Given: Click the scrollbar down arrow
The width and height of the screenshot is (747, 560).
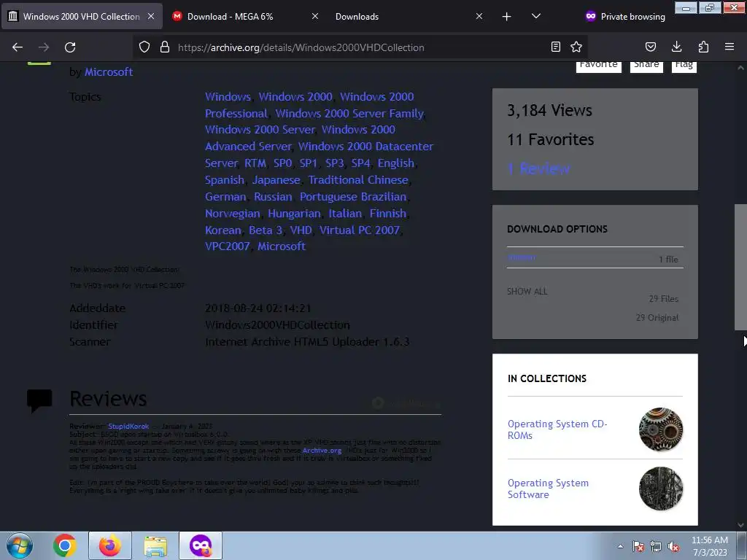Looking at the screenshot, I should 740,525.
